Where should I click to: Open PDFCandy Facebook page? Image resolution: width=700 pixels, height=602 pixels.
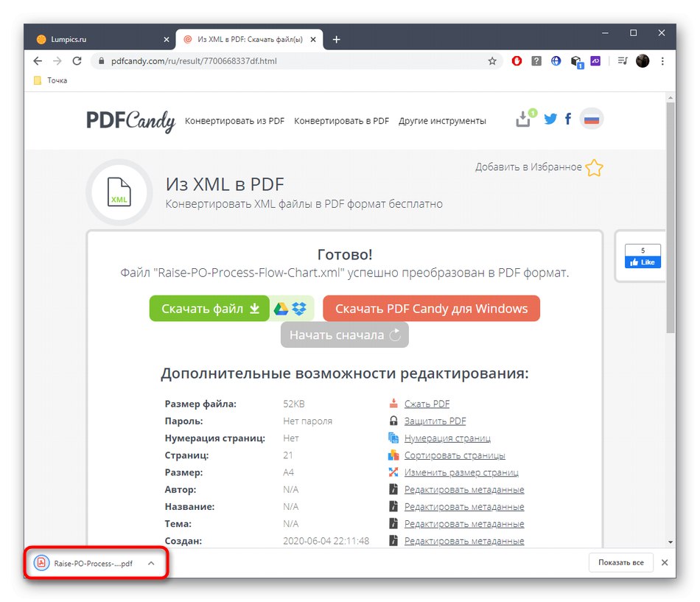point(568,119)
